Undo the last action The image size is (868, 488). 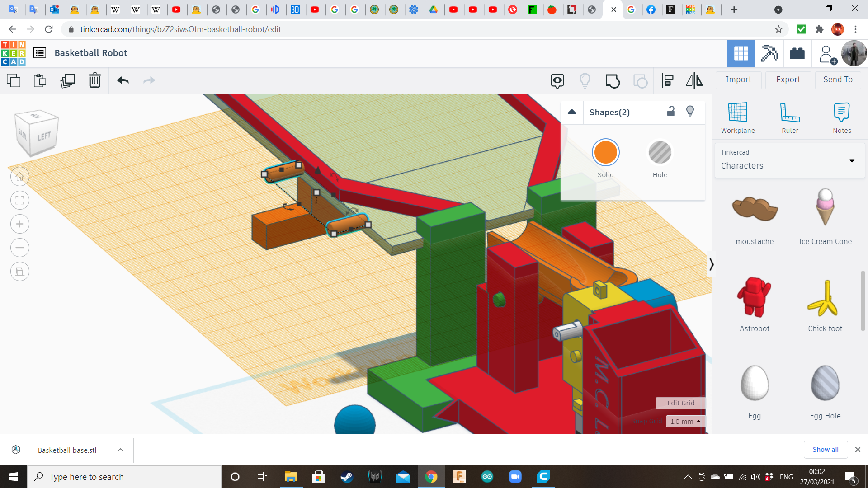pyautogui.click(x=123, y=81)
